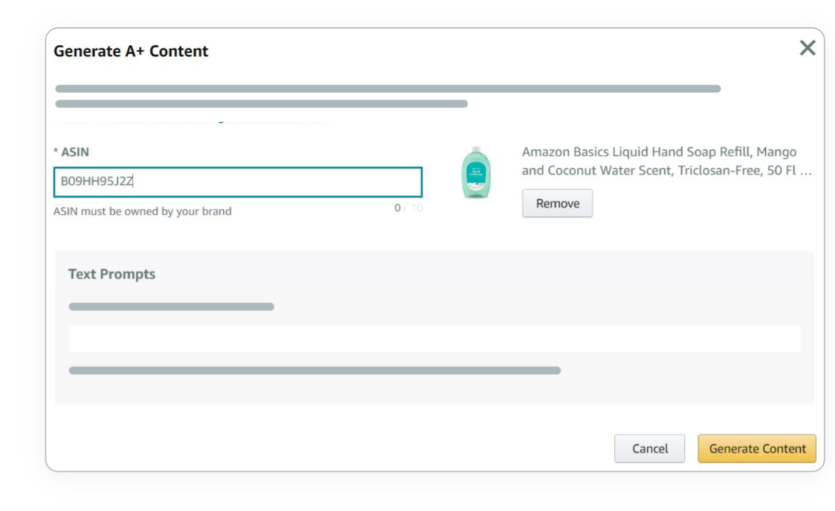Click the ASIN input field
The height and width of the screenshot is (511, 835).
coord(238,182)
